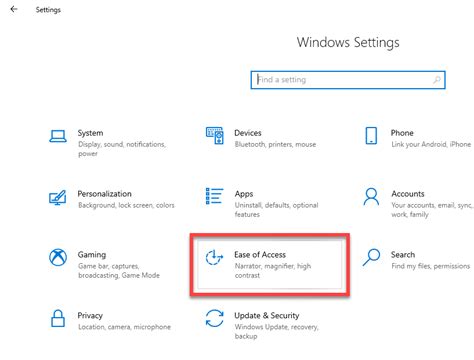Click the 'Settings' window title text
Image resolution: width=474 pixels, height=360 pixels.
[x=48, y=10]
